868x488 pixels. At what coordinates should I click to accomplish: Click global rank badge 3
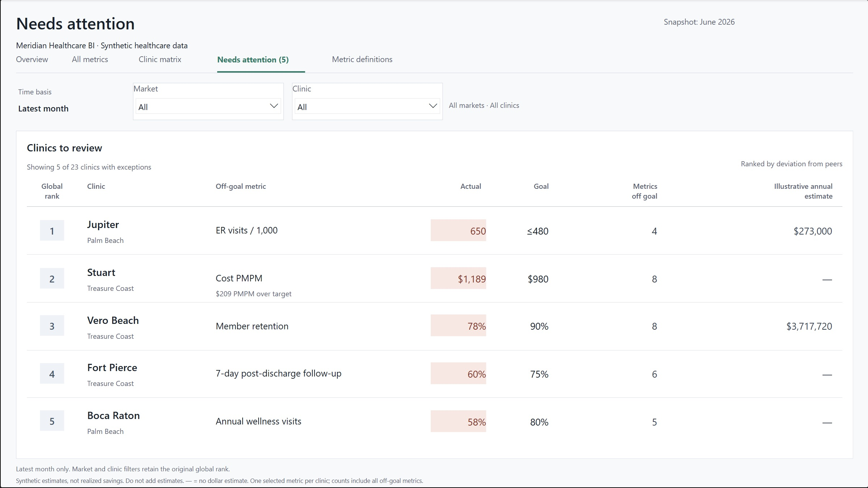tap(52, 326)
